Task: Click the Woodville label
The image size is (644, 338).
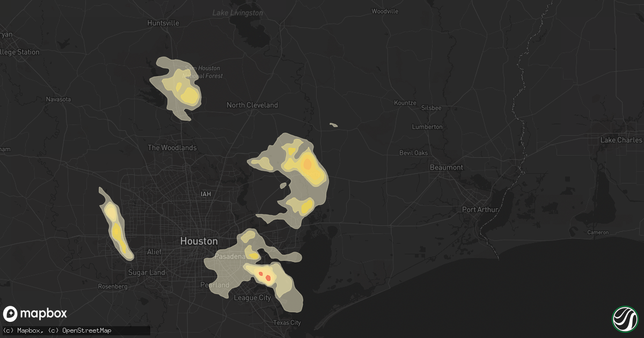Action: pos(385,11)
